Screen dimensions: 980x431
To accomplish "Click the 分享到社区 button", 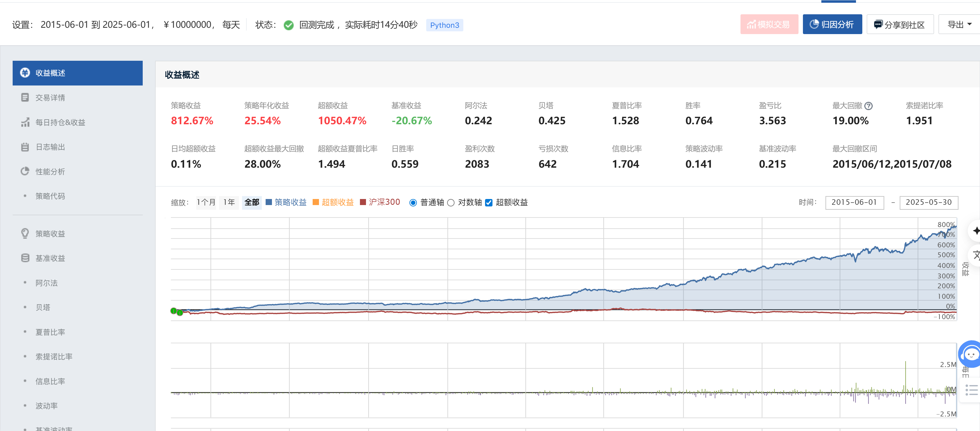I will point(900,25).
